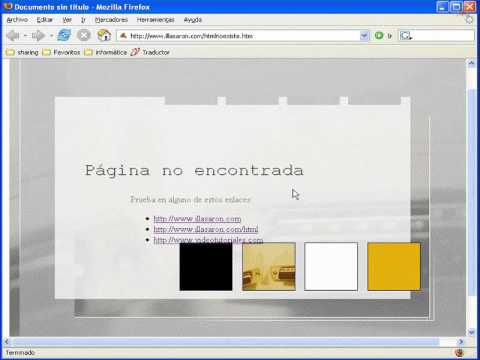This screenshot has height=360, width=480.
Task: Open the Ver menu
Action: (x=67, y=20)
